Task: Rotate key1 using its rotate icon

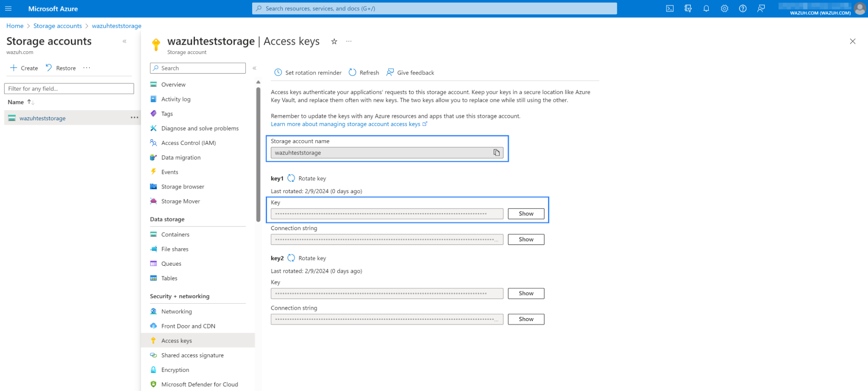Action: coord(291,178)
